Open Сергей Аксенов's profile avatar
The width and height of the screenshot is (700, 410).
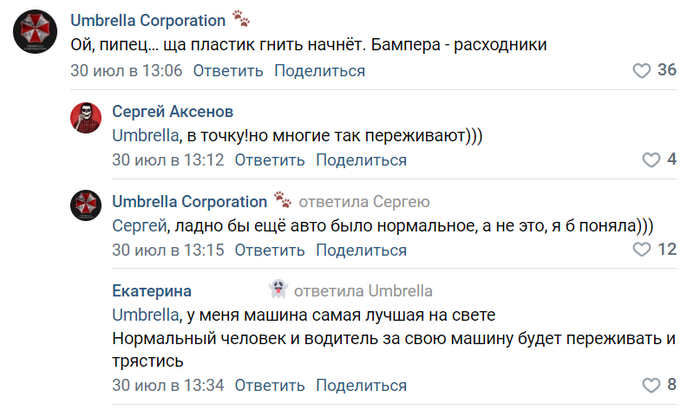(x=86, y=117)
